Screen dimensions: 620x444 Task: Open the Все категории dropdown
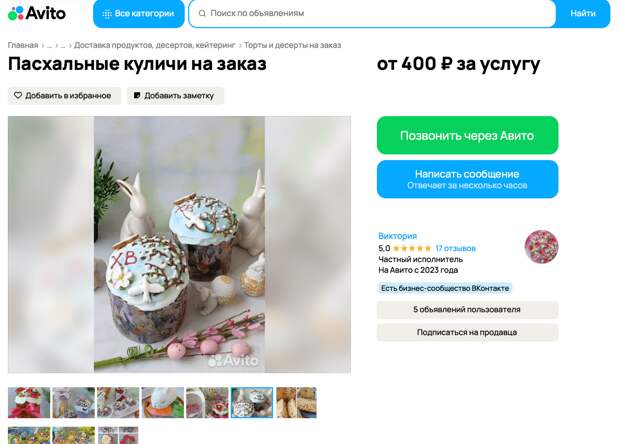139,13
